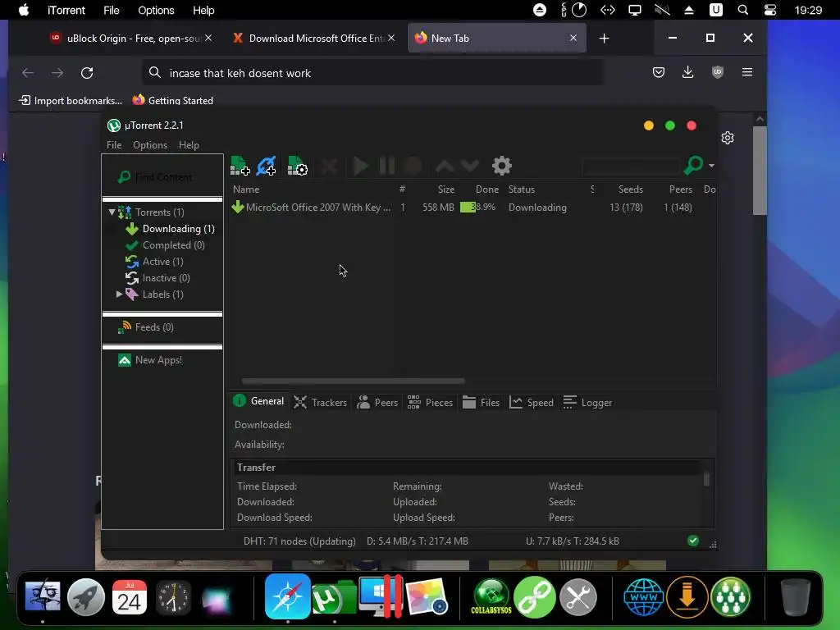The height and width of the screenshot is (630, 840).
Task: Sort by Name column header
Action: coord(246,189)
